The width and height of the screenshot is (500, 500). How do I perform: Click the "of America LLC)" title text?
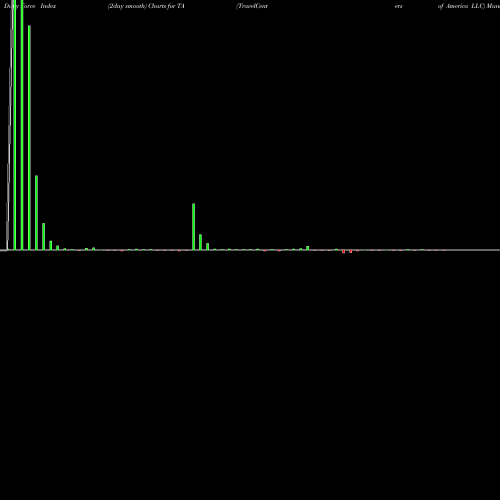point(461,6)
